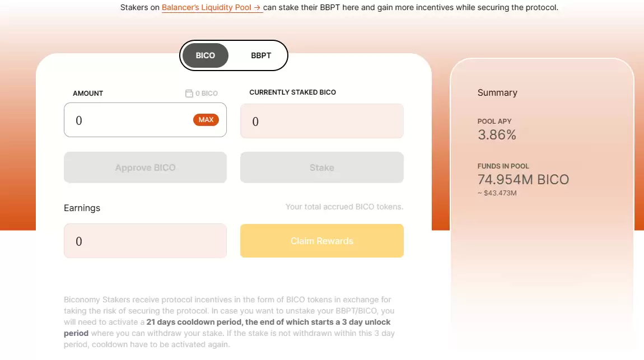Screen dimensions: 644x360
Task: Click the Stake button
Action: pos(321,167)
